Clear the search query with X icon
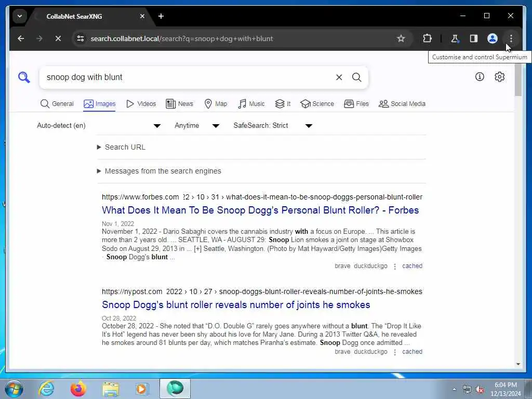This screenshot has width=532, height=399. point(339,77)
